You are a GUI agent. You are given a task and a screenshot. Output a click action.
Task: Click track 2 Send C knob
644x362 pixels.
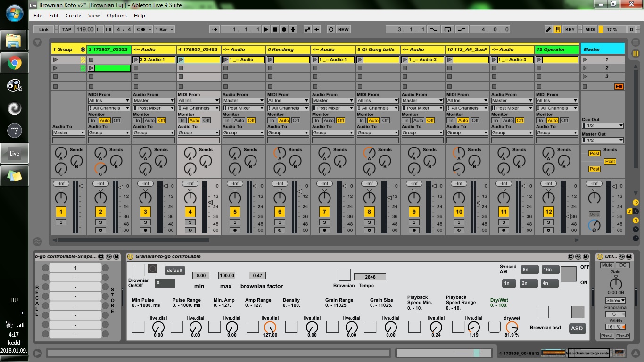click(x=100, y=168)
